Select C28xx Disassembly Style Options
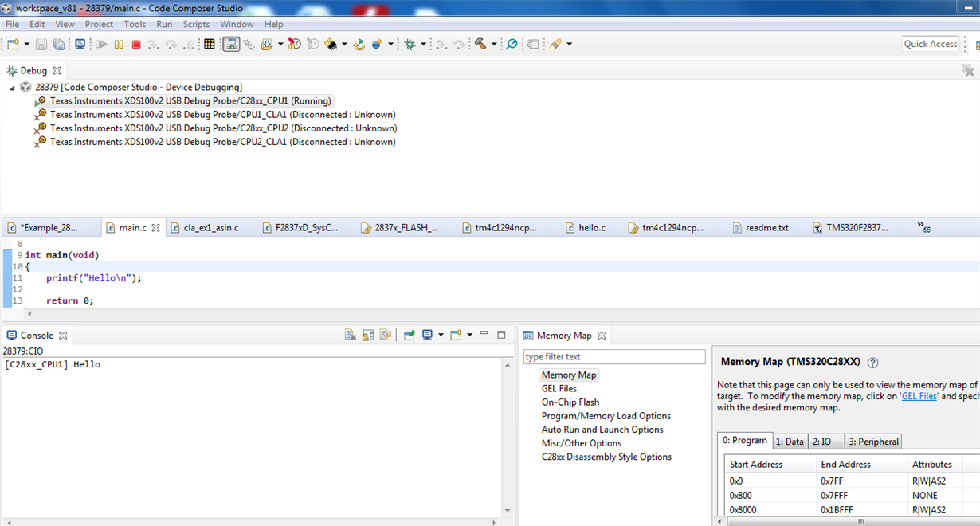The height and width of the screenshot is (526, 980). (x=606, y=457)
